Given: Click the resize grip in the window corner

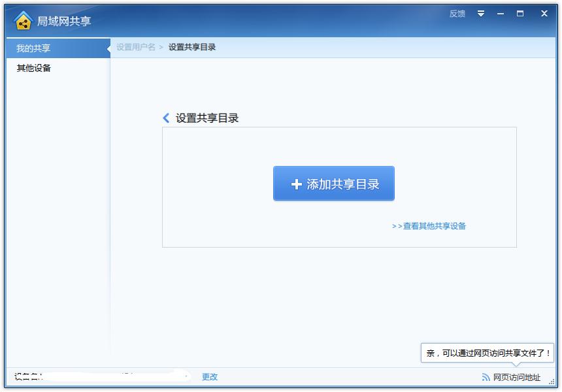Looking at the screenshot, I should [x=552, y=383].
